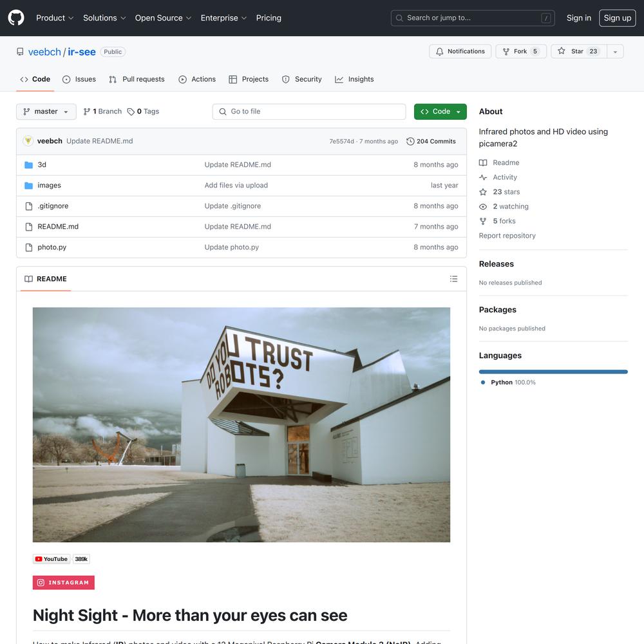The width and height of the screenshot is (644, 644).
Task: Visit the Pricing page
Action: [x=269, y=17]
